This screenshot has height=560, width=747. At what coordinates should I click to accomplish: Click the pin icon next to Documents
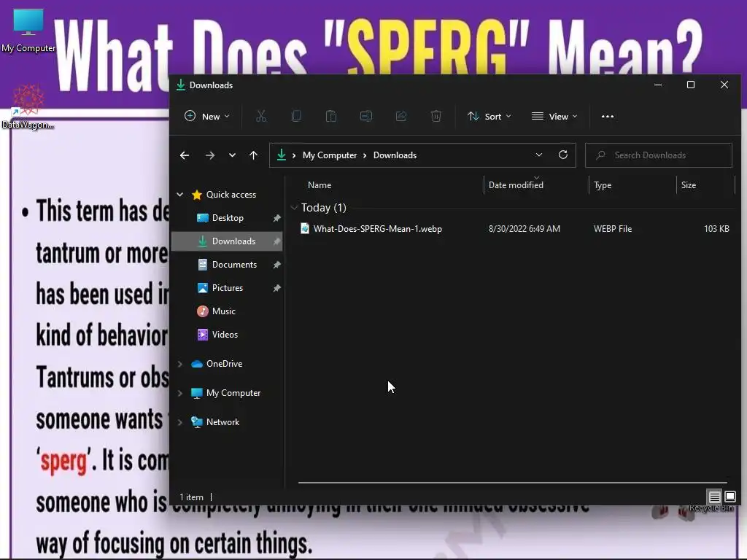(x=276, y=265)
